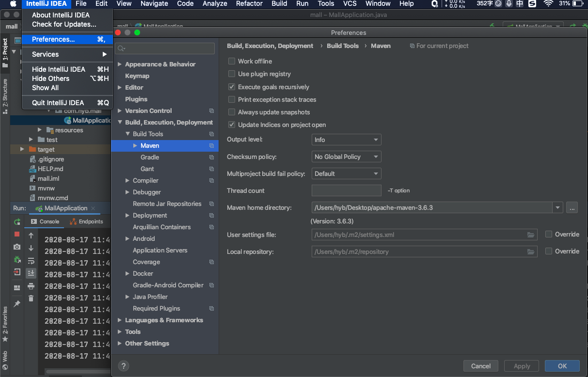
Task: Open the Console tab in Run panel
Action: coord(45,221)
